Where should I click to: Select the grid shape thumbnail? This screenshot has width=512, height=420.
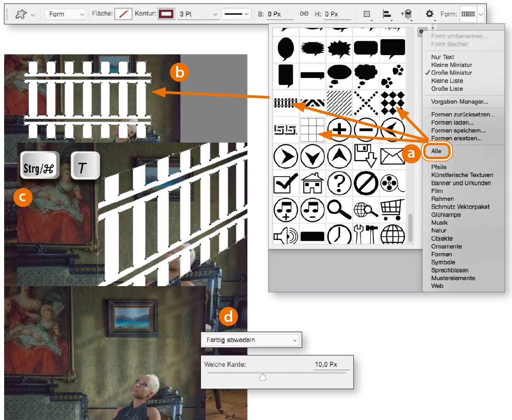point(312,130)
